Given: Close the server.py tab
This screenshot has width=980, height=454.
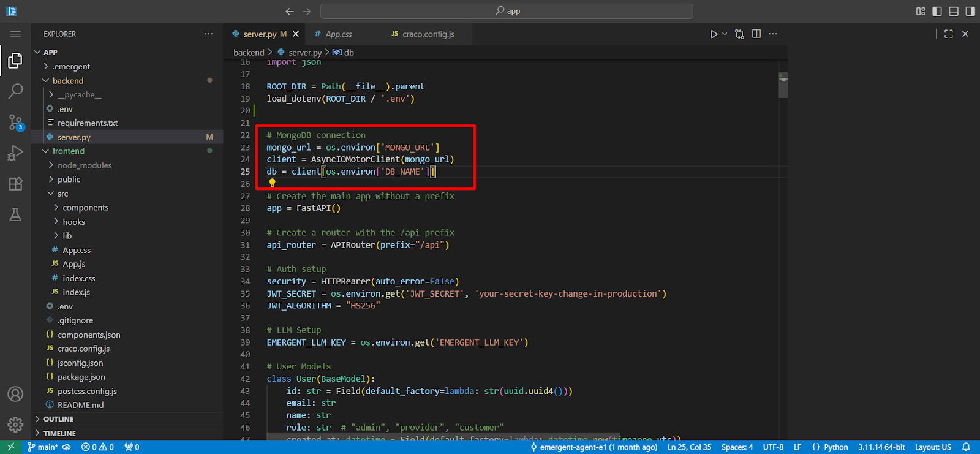Looking at the screenshot, I should 296,34.
